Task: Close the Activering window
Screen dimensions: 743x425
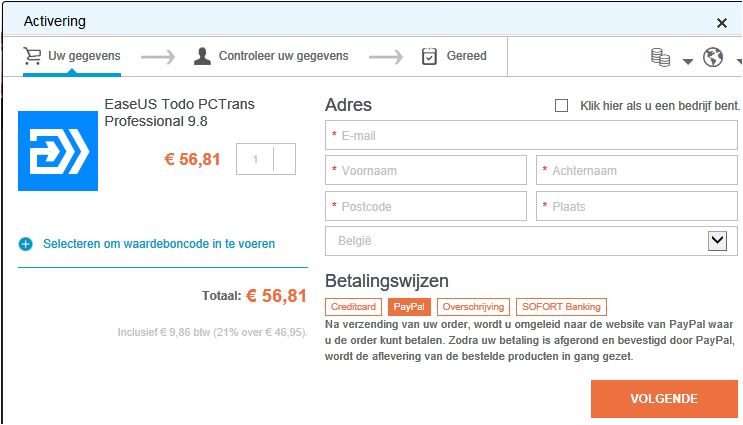Action: click(722, 22)
